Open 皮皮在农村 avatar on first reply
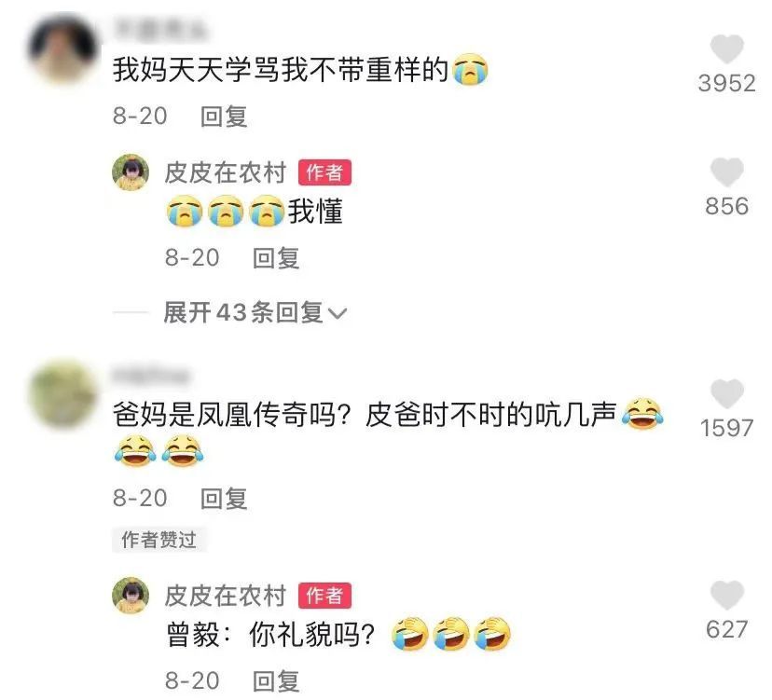This screenshot has height=700, width=772. (x=131, y=172)
